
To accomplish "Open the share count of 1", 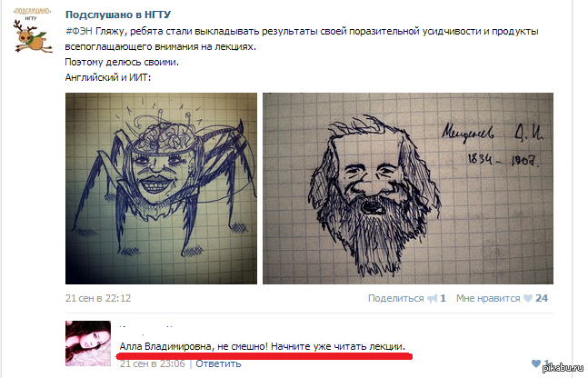I will pos(443,298).
